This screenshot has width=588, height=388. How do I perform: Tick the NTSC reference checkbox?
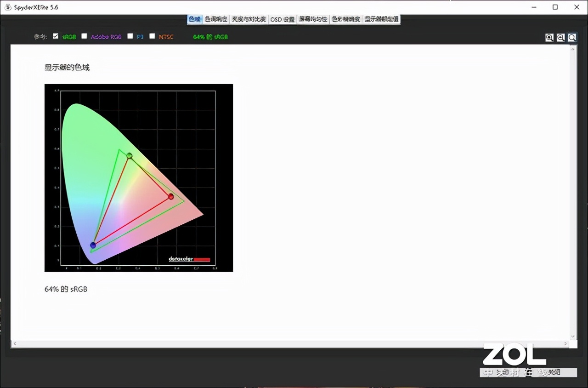click(x=152, y=36)
